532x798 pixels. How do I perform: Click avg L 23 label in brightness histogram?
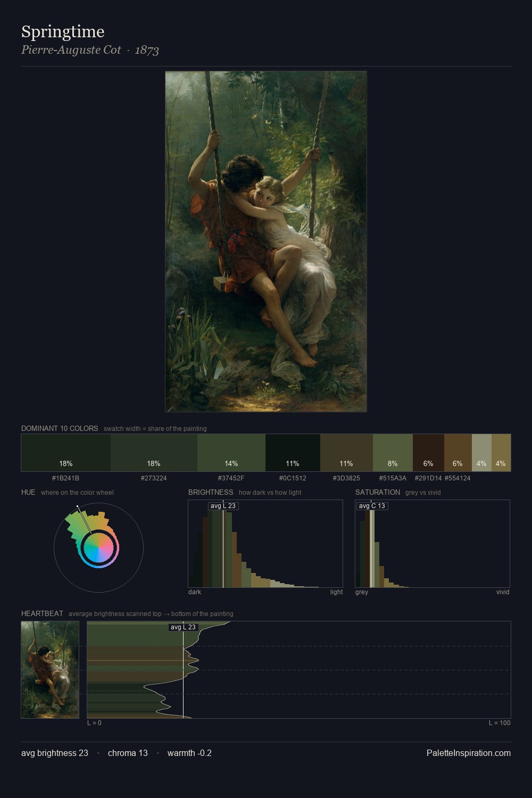click(223, 506)
